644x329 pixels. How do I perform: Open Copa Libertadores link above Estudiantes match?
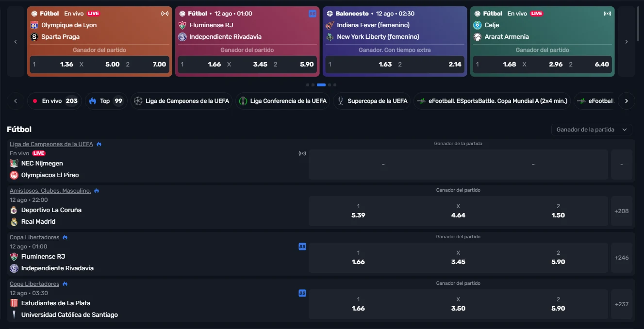(34, 284)
